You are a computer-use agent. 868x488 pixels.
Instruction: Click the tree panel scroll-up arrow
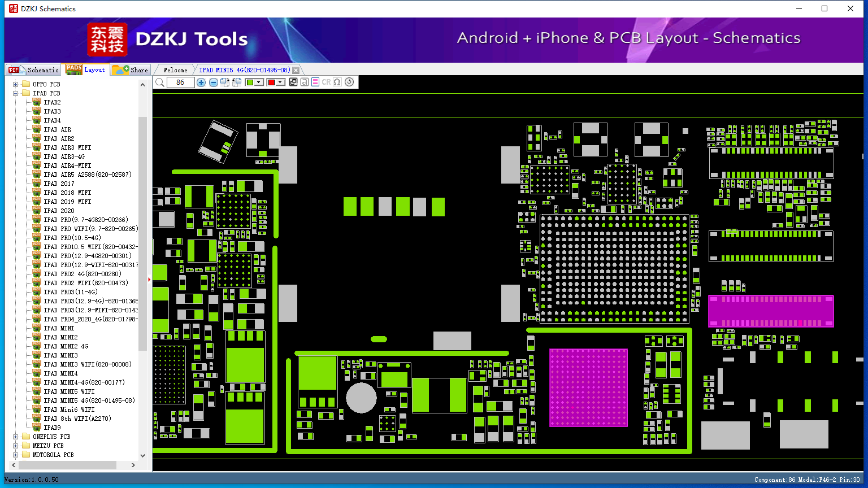click(x=142, y=85)
